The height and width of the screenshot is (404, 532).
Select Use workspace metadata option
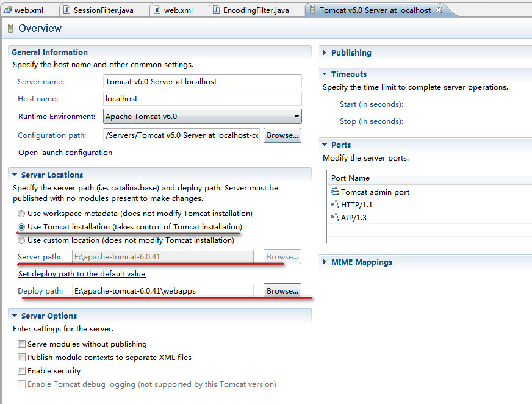(21, 214)
